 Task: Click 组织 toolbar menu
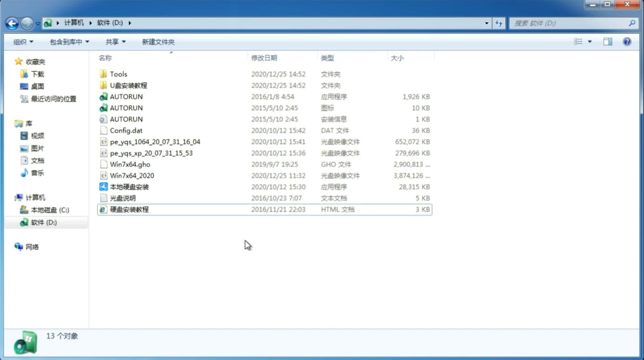(23, 42)
